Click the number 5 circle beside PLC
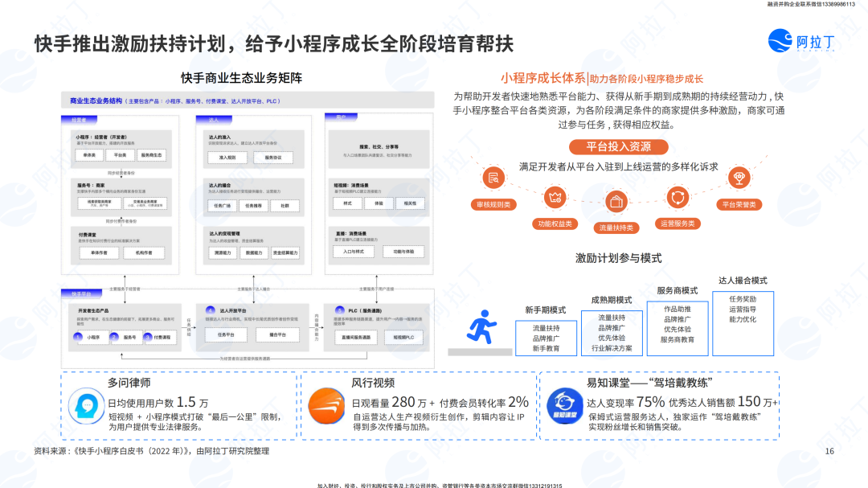Viewport: 868px width, 488px height. click(340, 311)
